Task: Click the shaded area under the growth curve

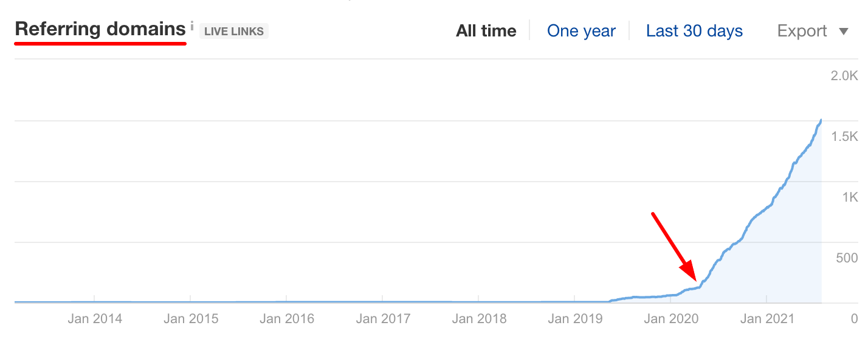Action: tap(784, 261)
